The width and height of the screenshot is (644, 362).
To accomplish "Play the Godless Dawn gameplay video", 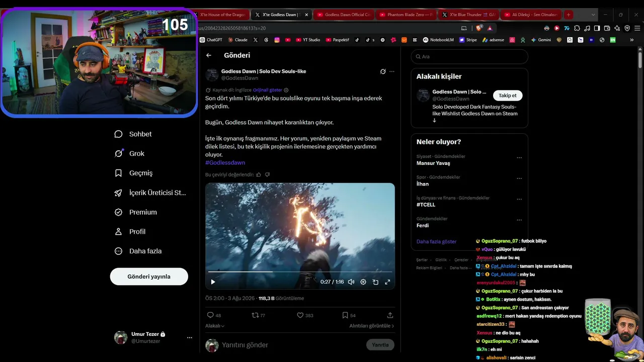I will pyautogui.click(x=213, y=282).
